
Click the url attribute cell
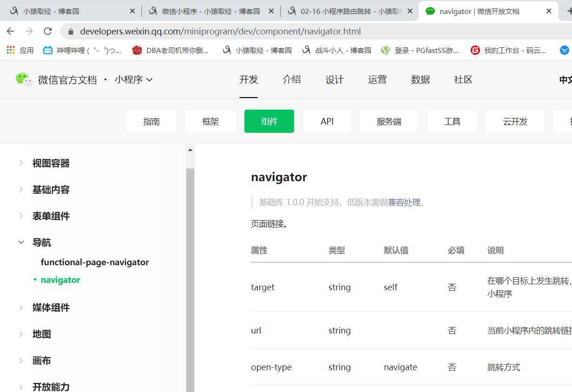[x=256, y=330]
